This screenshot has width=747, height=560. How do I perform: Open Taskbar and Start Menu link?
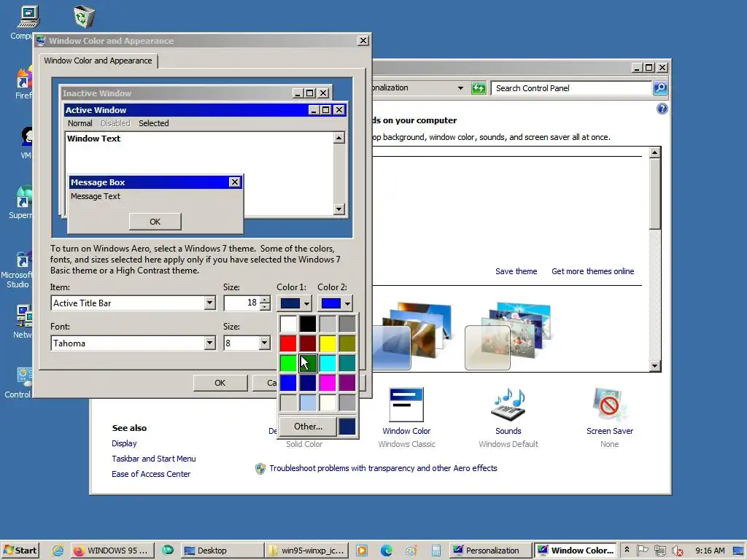153,459
